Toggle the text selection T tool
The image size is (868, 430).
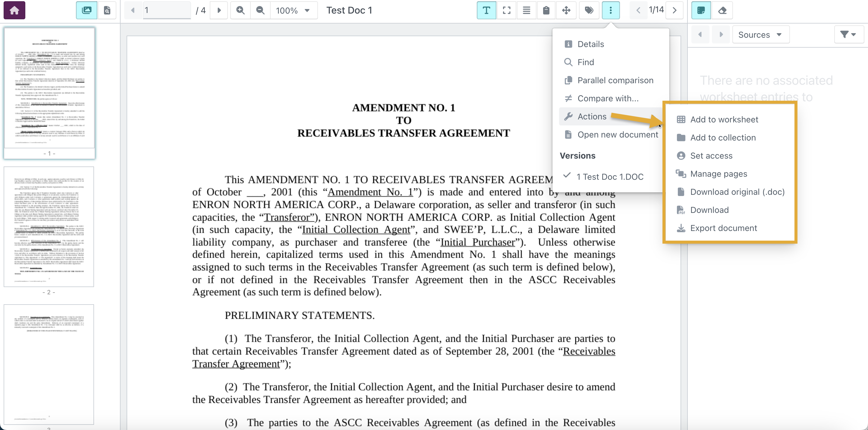click(x=486, y=10)
